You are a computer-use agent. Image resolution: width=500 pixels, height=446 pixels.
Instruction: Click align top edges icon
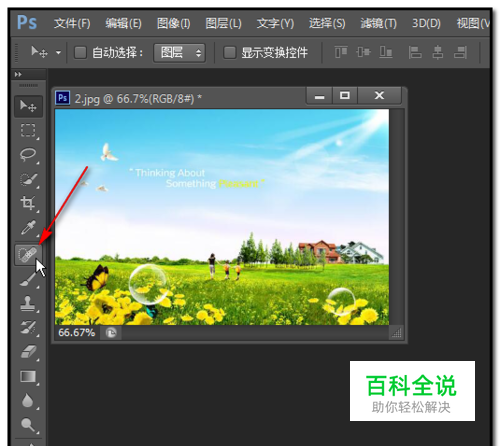click(341, 52)
